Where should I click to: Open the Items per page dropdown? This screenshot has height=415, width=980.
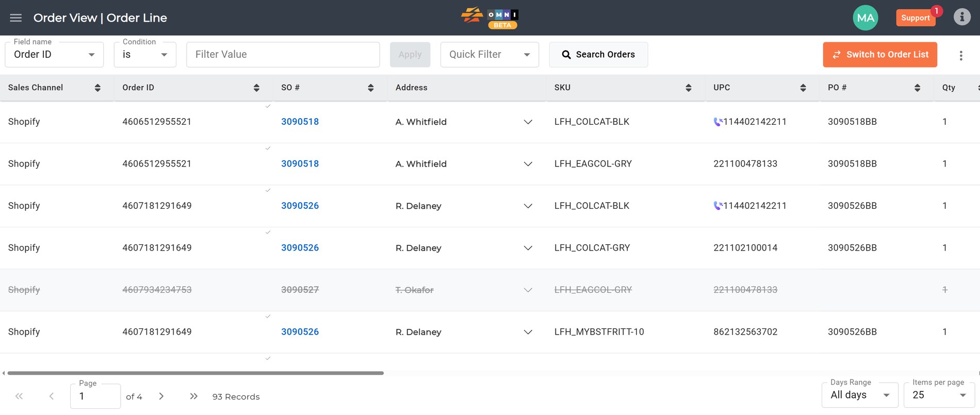[939, 395]
